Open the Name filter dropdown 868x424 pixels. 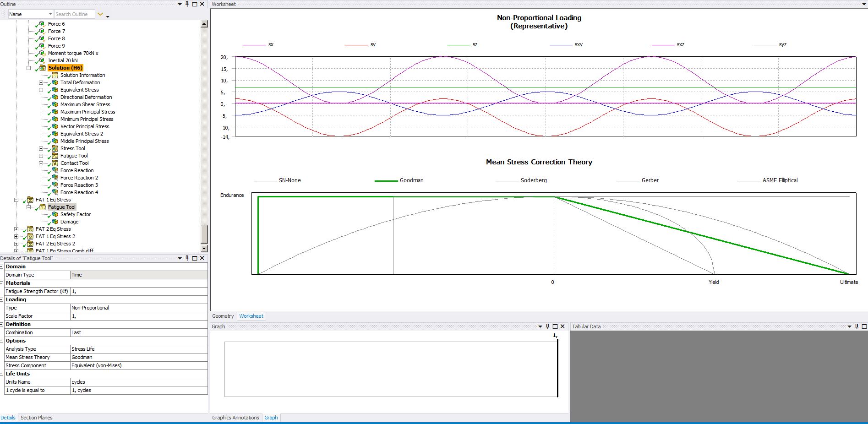[50, 14]
